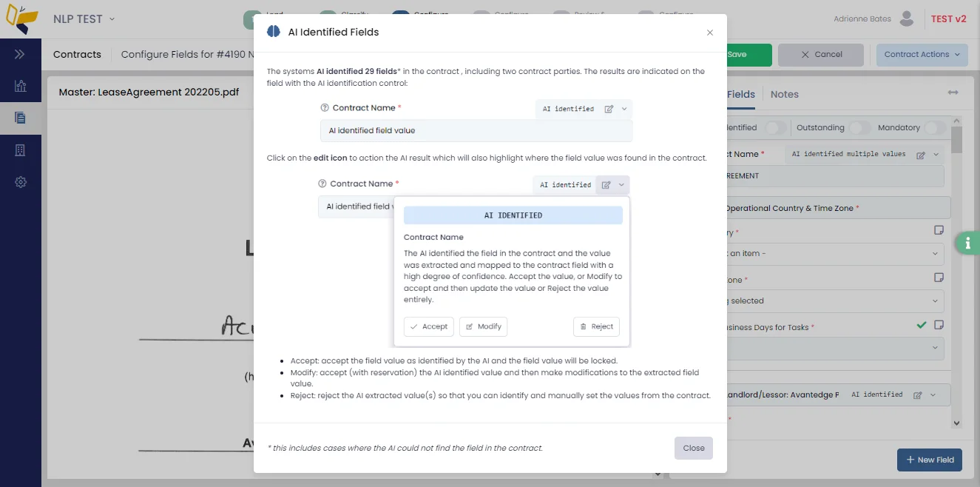980x487 pixels.
Task: Open the contracts documents icon in the sidebar
Action: (20, 118)
